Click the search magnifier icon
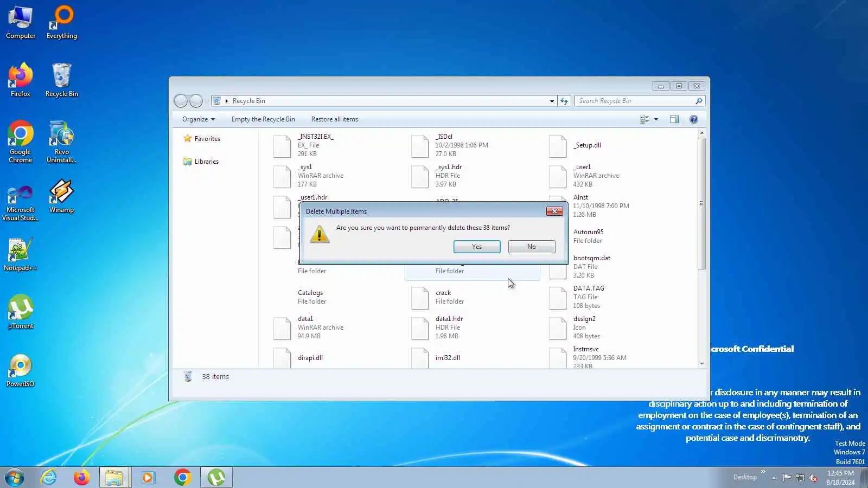This screenshot has width=868, height=488. [x=699, y=101]
